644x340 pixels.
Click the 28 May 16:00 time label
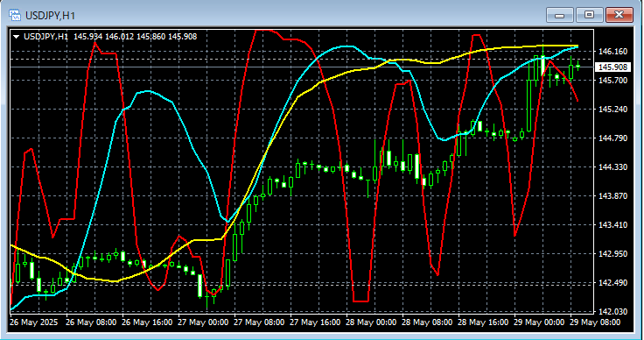[483, 322]
